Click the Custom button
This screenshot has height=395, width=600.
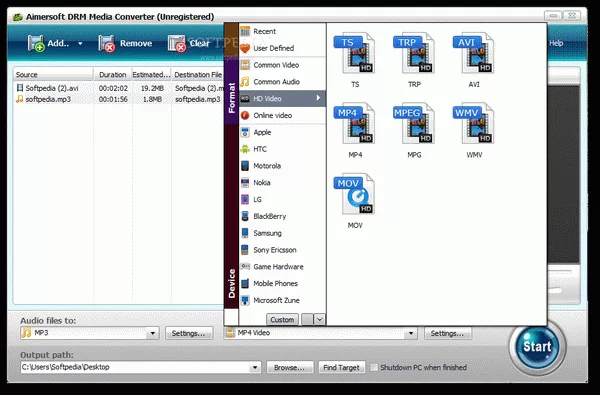tap(282, 319)
